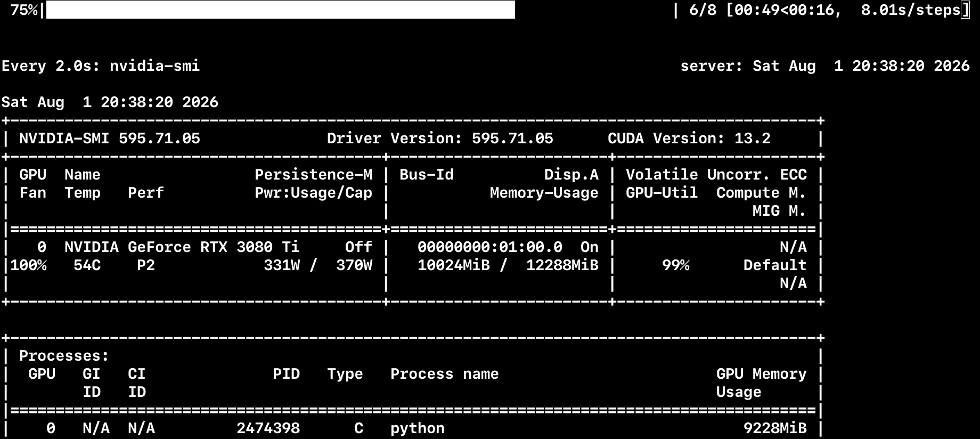
Task: Click the "Fan" column header
Action: point(33,192)
